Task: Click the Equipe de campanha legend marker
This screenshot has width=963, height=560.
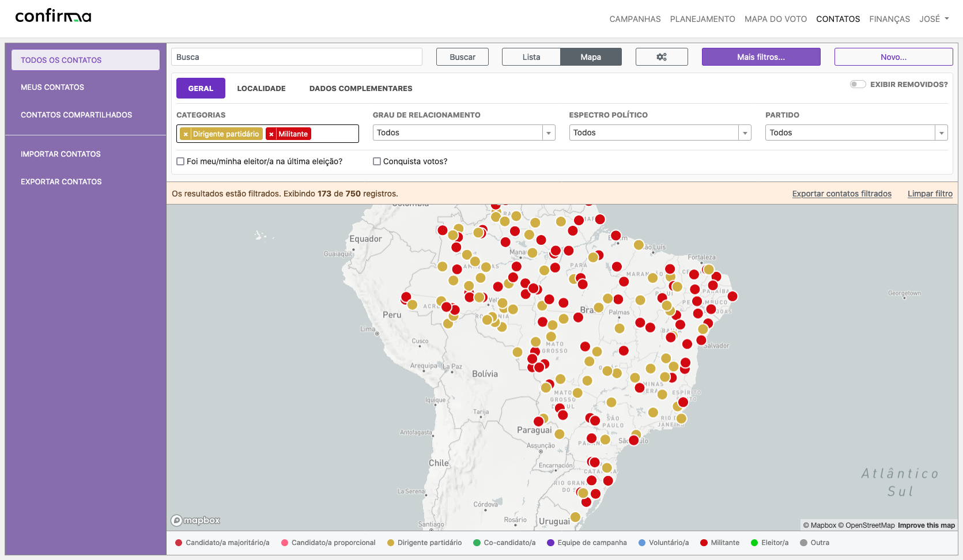Action: point(551,542)
